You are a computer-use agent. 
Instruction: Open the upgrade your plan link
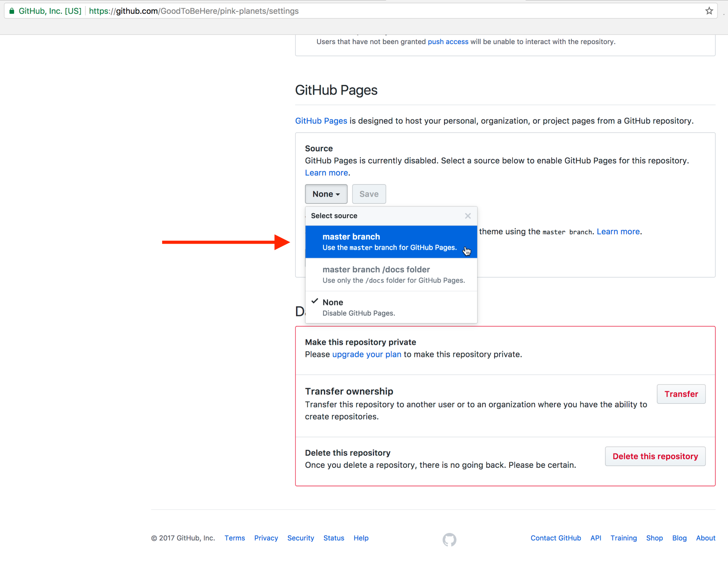tap(366, 354)
